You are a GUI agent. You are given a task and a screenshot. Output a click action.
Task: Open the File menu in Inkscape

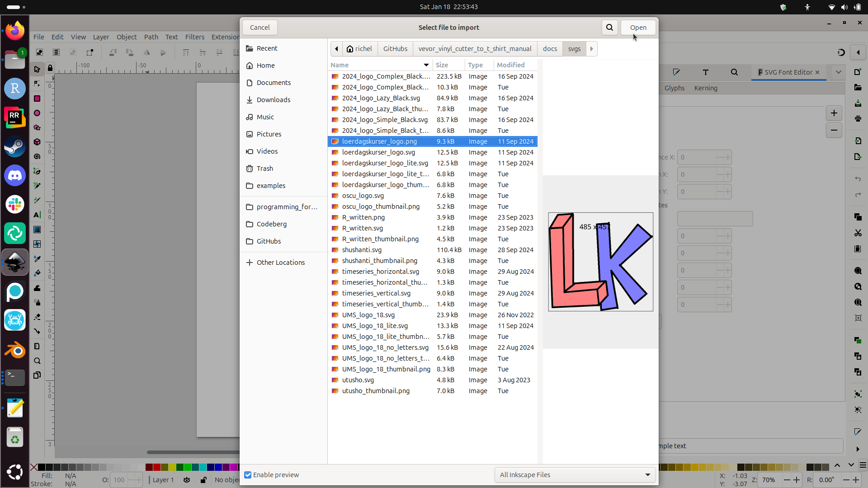[39, 37]
